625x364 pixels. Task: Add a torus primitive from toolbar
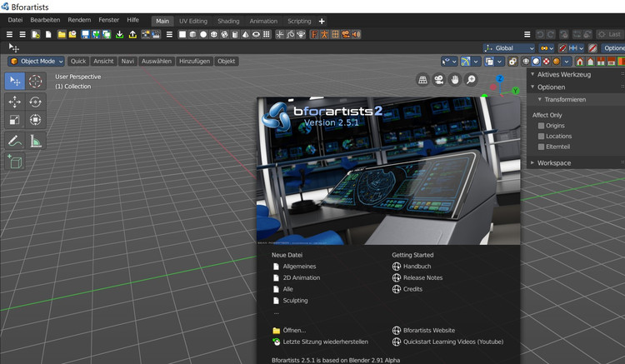(x=256, y=34)
